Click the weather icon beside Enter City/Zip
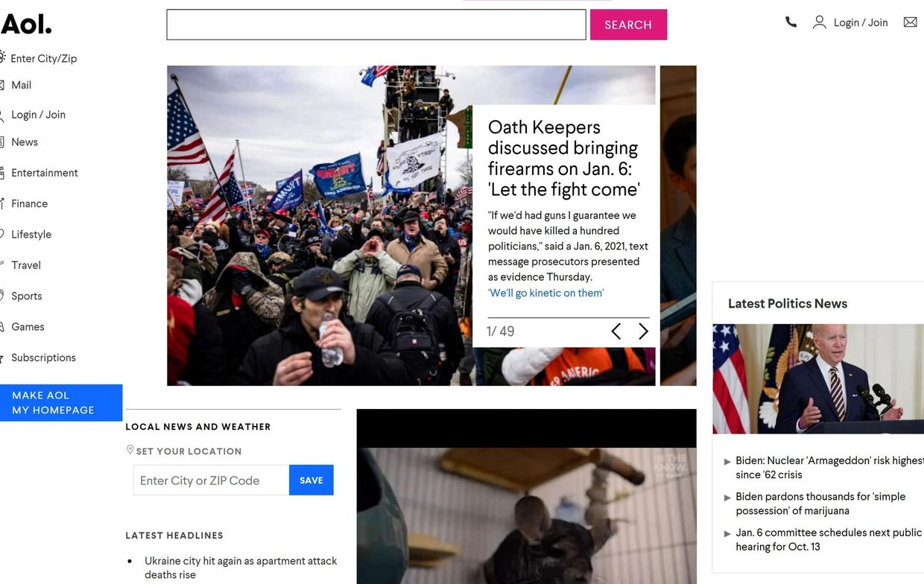The height and width of the screenshot is (584, 924). [2, 57]
